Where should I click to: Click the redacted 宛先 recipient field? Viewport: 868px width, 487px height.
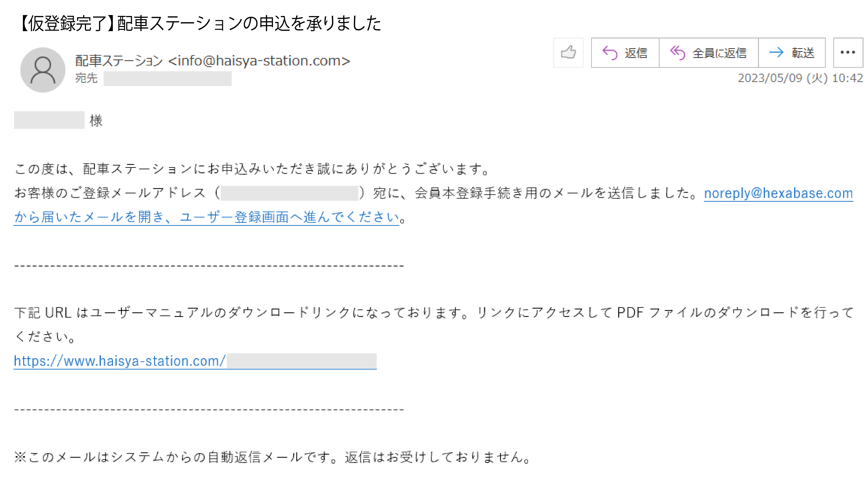pyautogui.click(x=168, y=79)
